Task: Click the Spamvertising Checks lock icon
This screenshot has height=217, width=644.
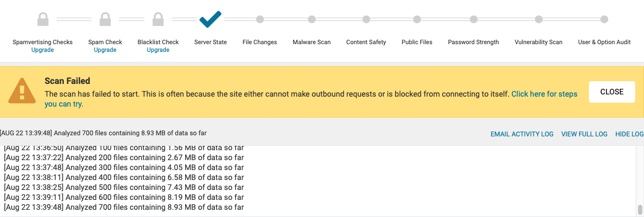Action: click(x=43, y=19)
